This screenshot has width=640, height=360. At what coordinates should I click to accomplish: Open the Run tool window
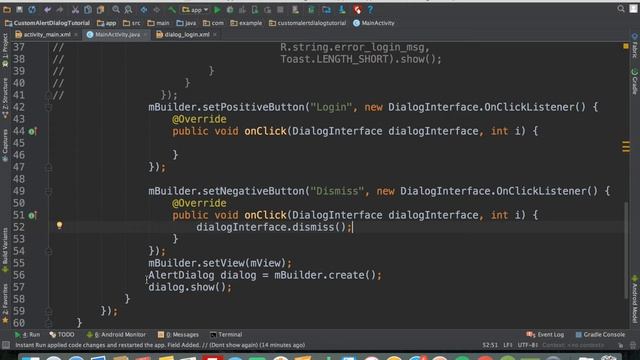[x=28, y=335]
